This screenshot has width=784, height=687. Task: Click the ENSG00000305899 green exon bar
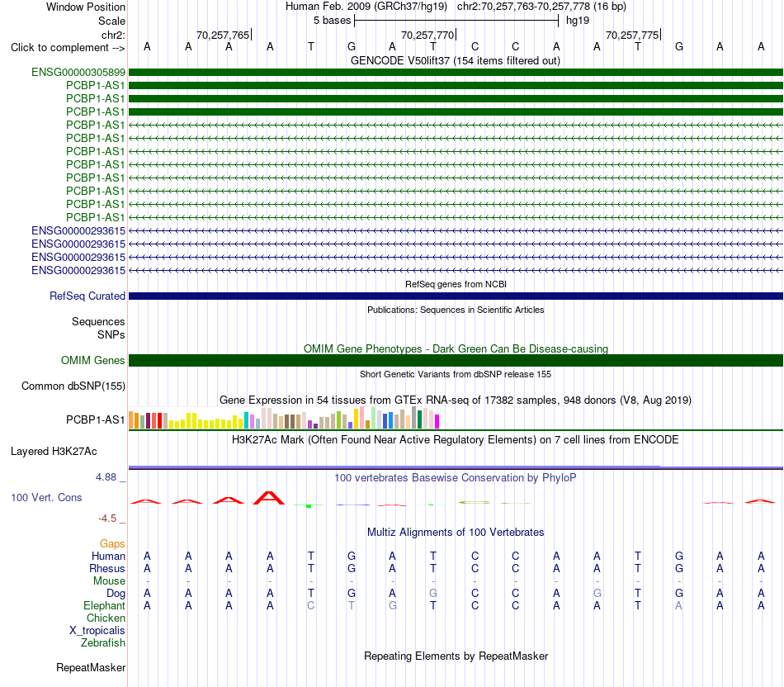456,72
